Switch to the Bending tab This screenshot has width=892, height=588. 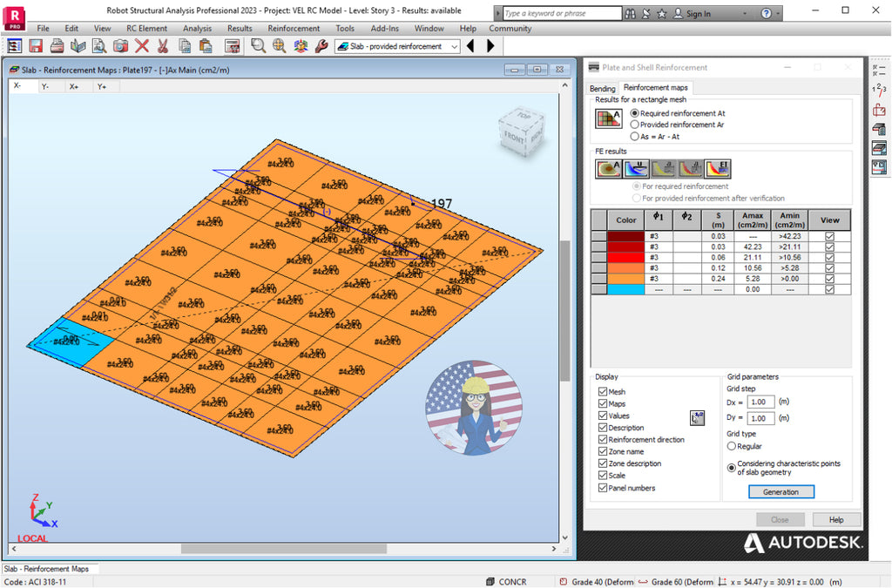[x=603, y=88]
